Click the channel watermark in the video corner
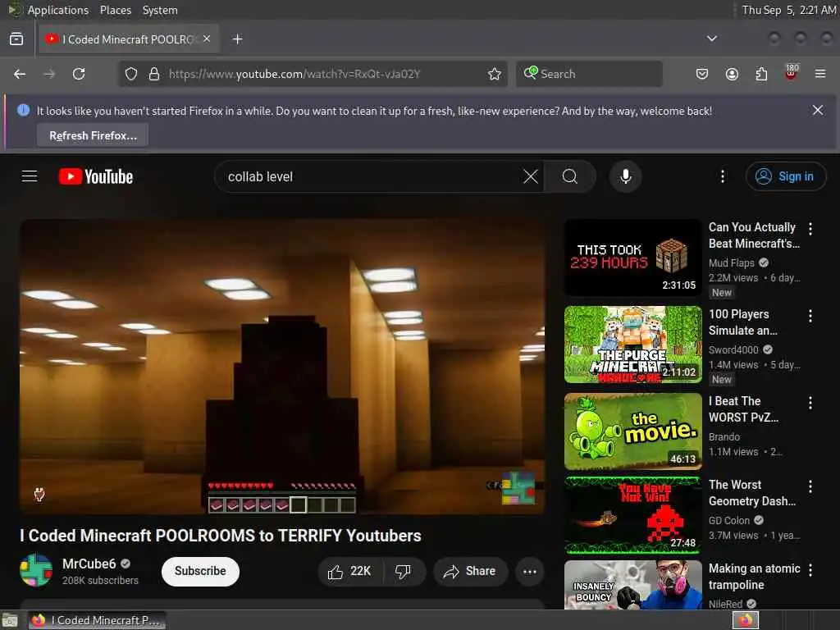Viewport: 840px width, 630px height. pos(518,487)
